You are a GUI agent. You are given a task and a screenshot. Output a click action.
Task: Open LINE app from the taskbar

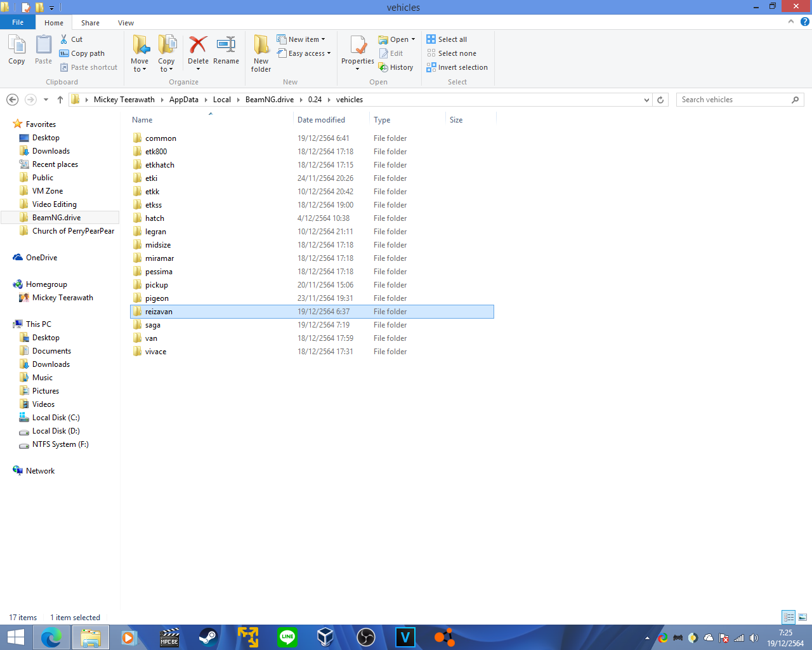click(287, 637)
